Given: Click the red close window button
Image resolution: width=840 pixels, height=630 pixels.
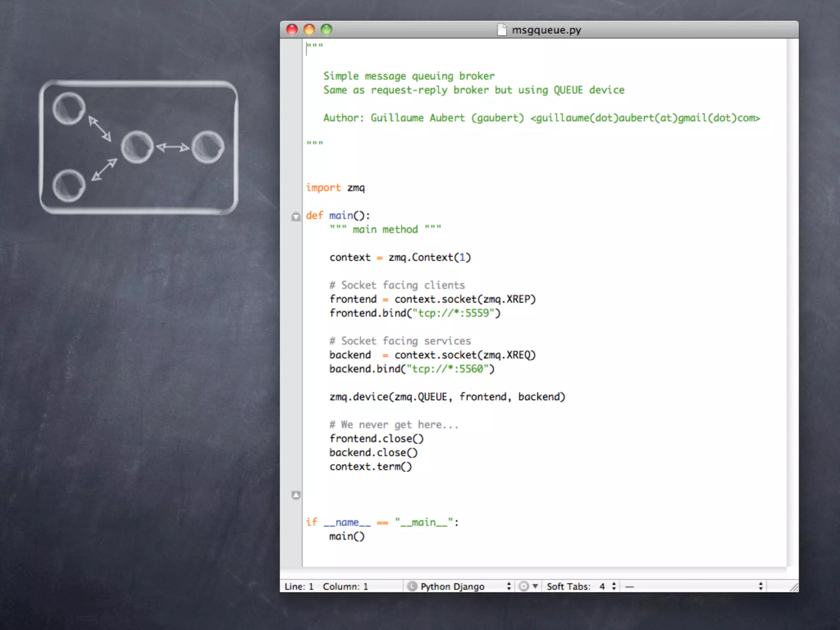Looking at the screenshot, I should [292, 30].
